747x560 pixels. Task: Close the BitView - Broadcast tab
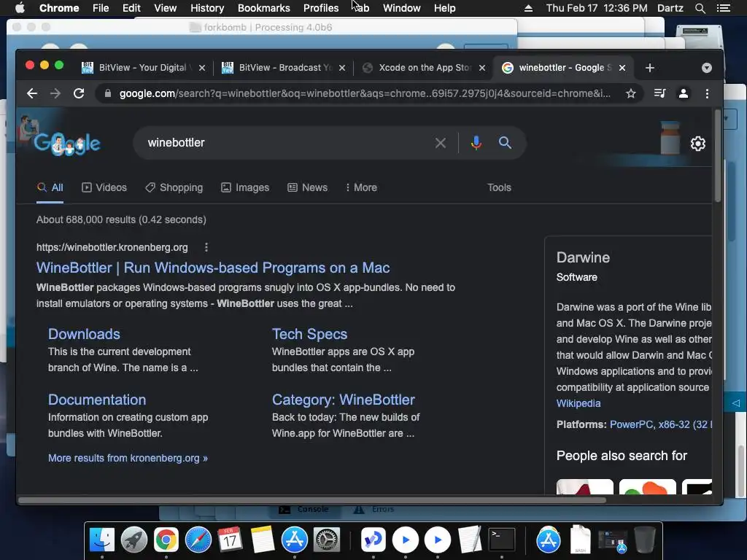(342, 68)
